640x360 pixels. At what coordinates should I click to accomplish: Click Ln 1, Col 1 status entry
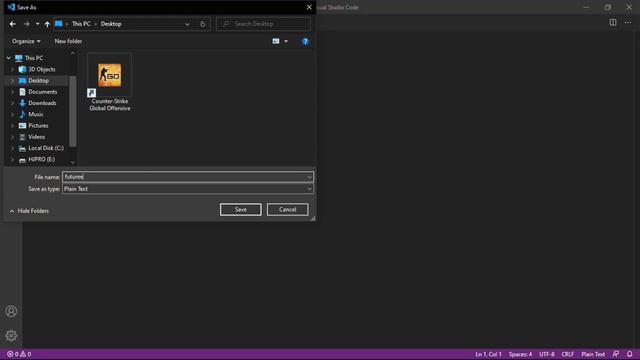(x=488, y=354)
